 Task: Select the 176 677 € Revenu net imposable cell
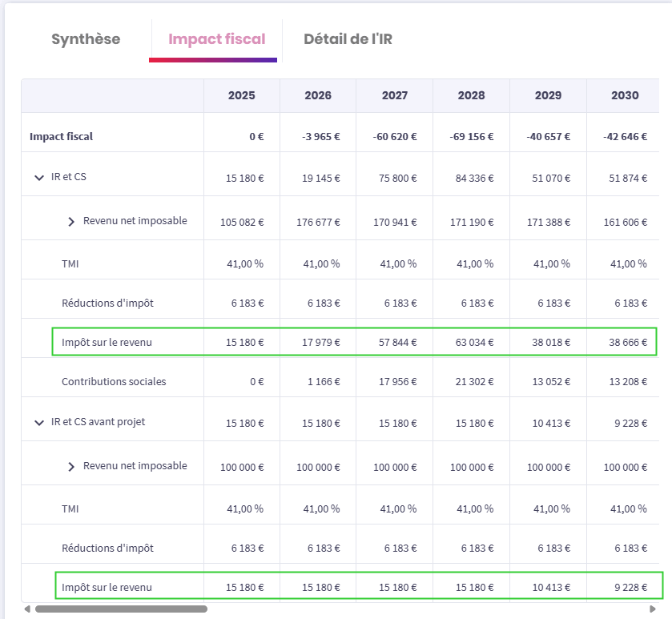(319, 222)
